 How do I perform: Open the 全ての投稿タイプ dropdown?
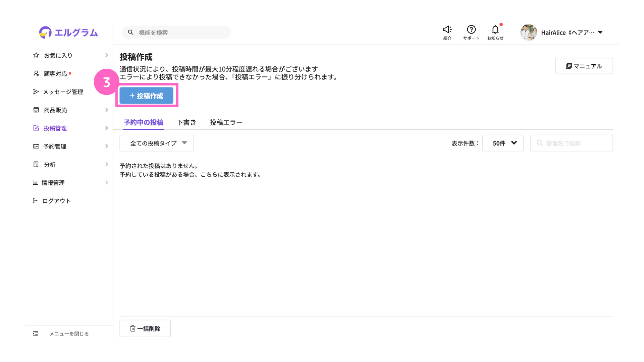[x=157, y=143]
